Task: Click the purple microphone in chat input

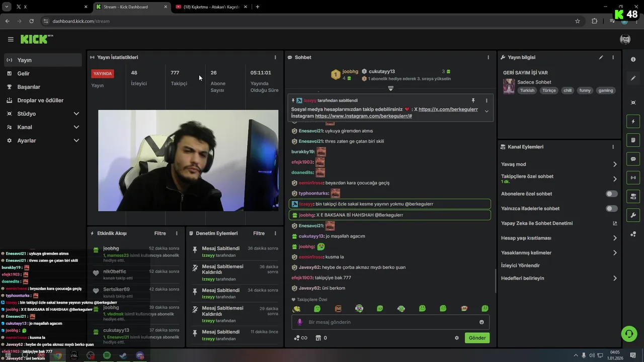Action: pos(300,322)
